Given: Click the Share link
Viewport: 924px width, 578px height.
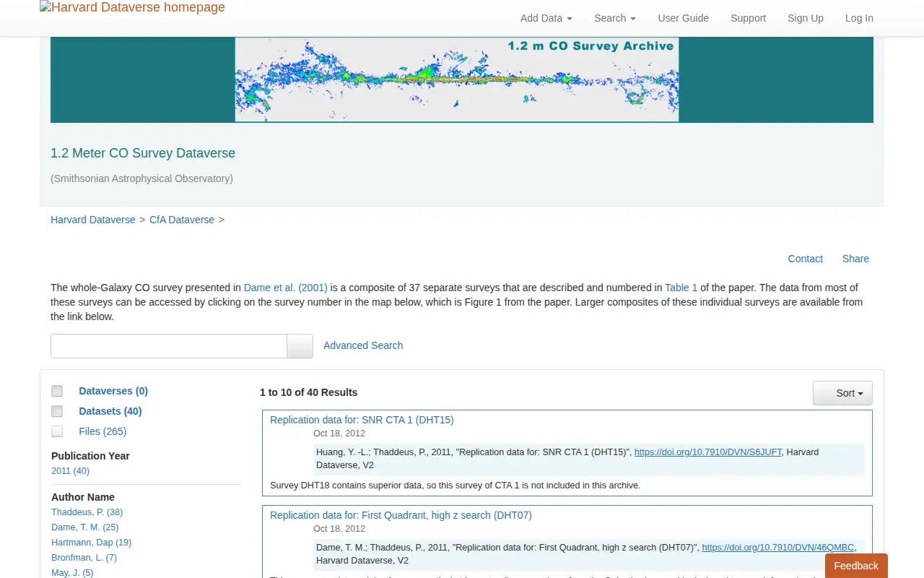Looking at the screenshot, I should 855,259.
